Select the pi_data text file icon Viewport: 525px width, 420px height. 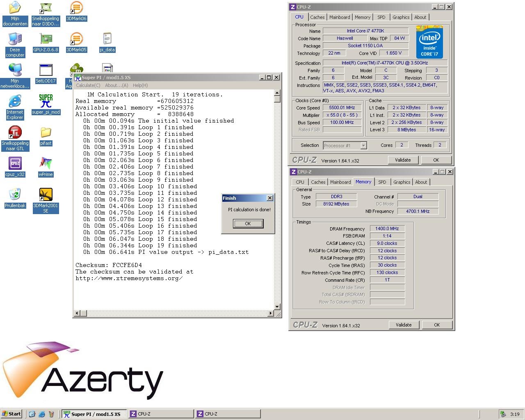(x=107, y=42)
